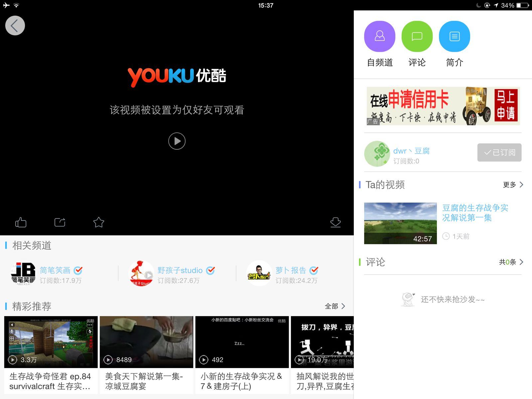The image size is (532, 399).
Task: Open the dwr丶豆腐 channel name link
Action: coord(411,151)
